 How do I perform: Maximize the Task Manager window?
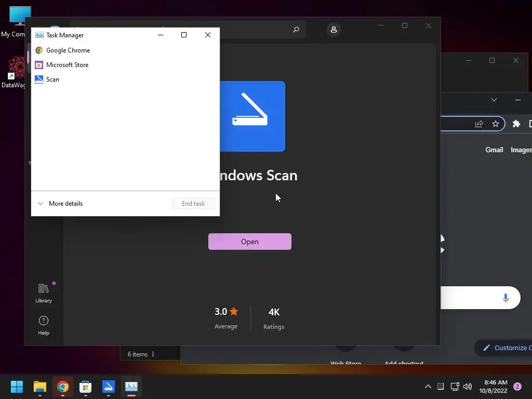point(184,35)
